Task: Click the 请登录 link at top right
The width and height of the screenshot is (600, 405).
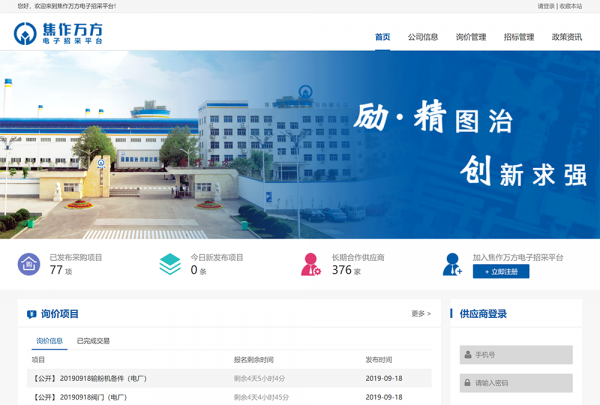Action: 546,6
